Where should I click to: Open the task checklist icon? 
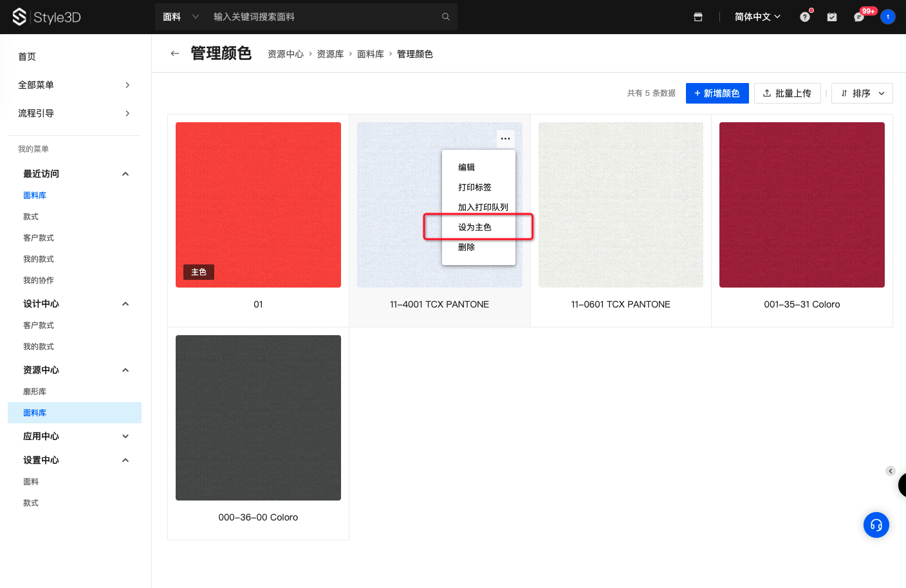click(832, 17)
